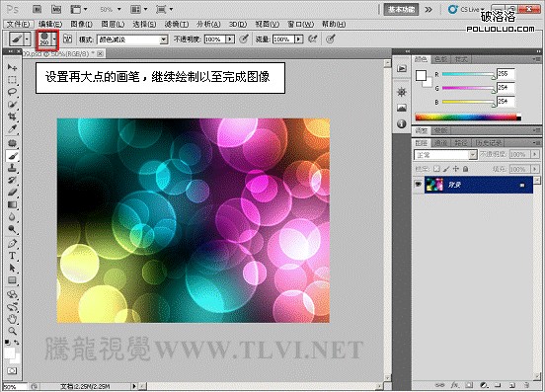Open the tool preset picker arrow

click(x=27, y=39)
